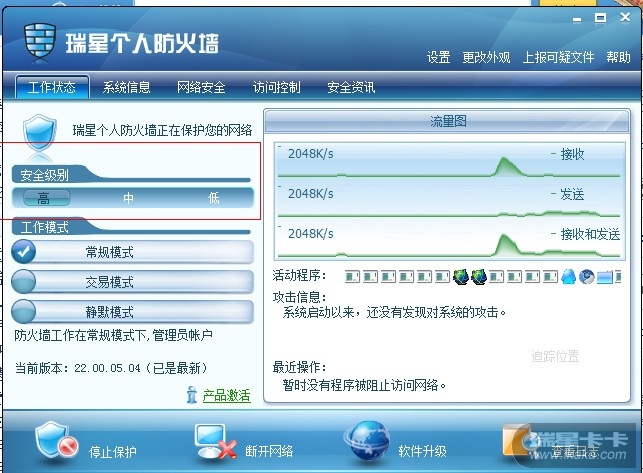643x473 pixels.
Task: Select the second globe icon in 活动程序
Action: 479,277
